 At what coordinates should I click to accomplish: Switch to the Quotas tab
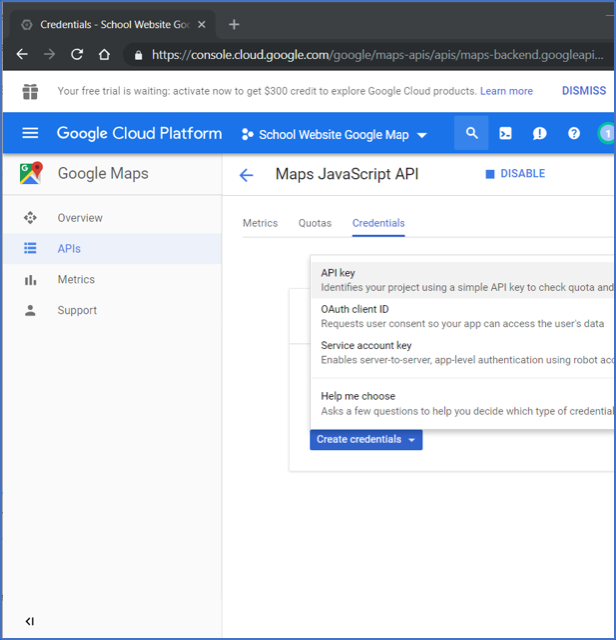pyautogui.click(x=315, y=223)
